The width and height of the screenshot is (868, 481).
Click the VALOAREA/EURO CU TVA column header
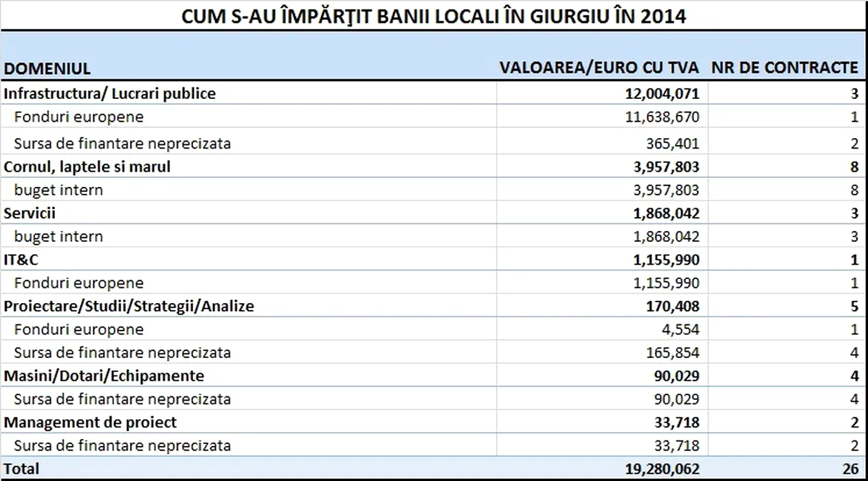click(x=599, y=67)
